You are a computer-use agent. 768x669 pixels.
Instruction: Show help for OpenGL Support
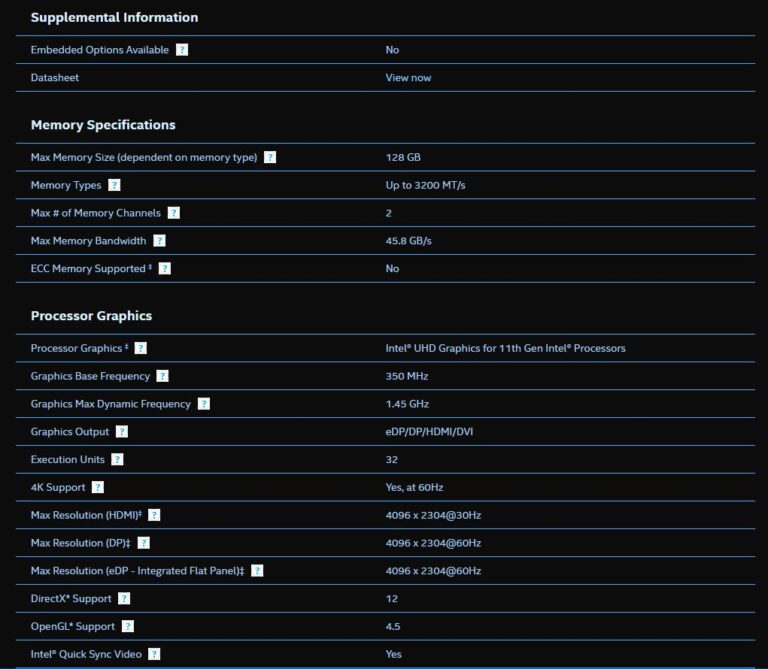[128, 626]
